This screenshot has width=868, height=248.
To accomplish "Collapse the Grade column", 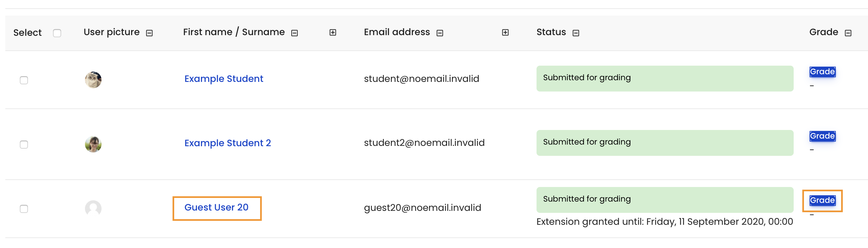I will [x=848, y=33].
